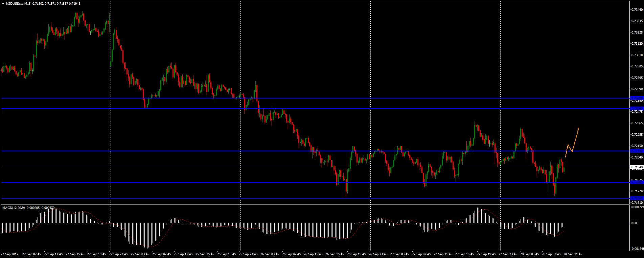Click the 28 Sep 11:45 time label
Viewport: 644px width, 258px height.
573,254
